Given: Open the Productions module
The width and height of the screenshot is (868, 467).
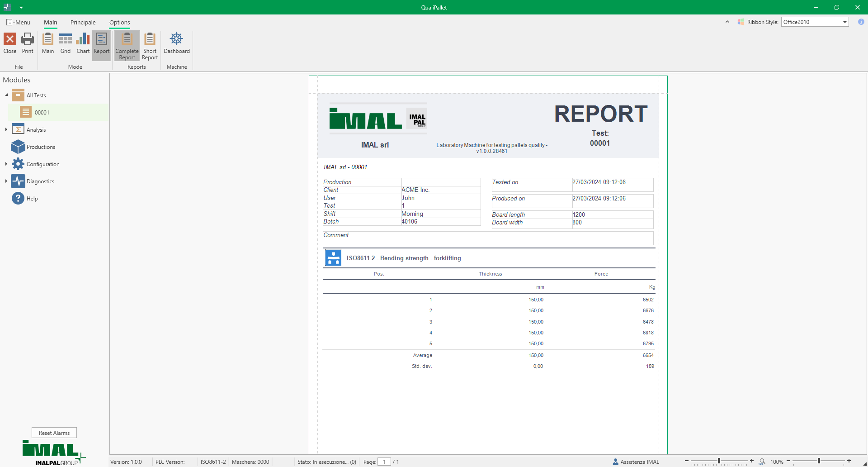Looking at the screenshot, I should [x=41, y=147].
